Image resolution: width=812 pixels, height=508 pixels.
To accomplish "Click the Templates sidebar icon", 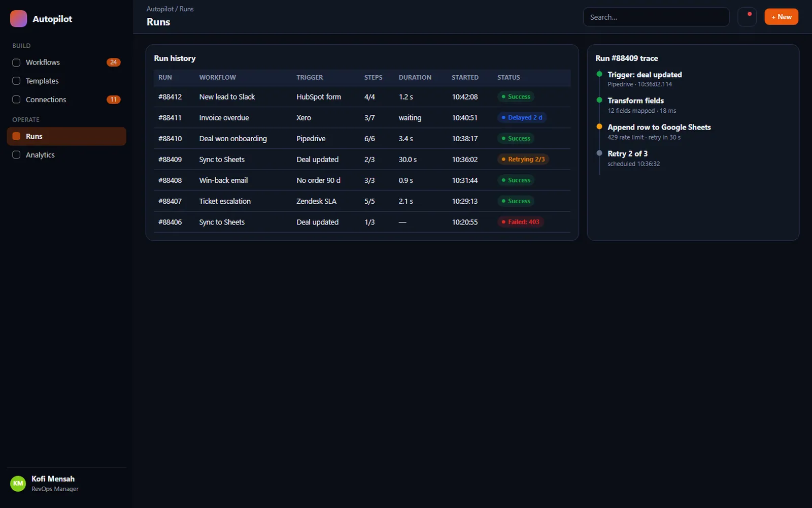I will coord(16,81).
